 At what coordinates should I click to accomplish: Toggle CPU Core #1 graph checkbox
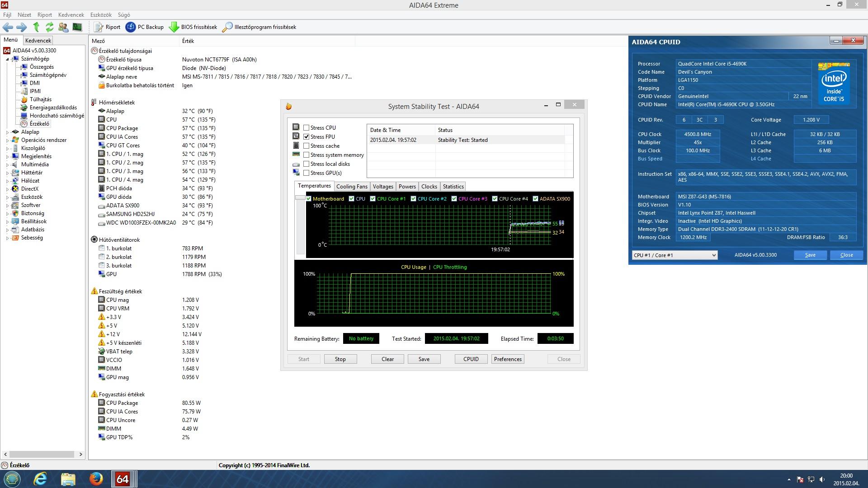[x=373, y=199]
